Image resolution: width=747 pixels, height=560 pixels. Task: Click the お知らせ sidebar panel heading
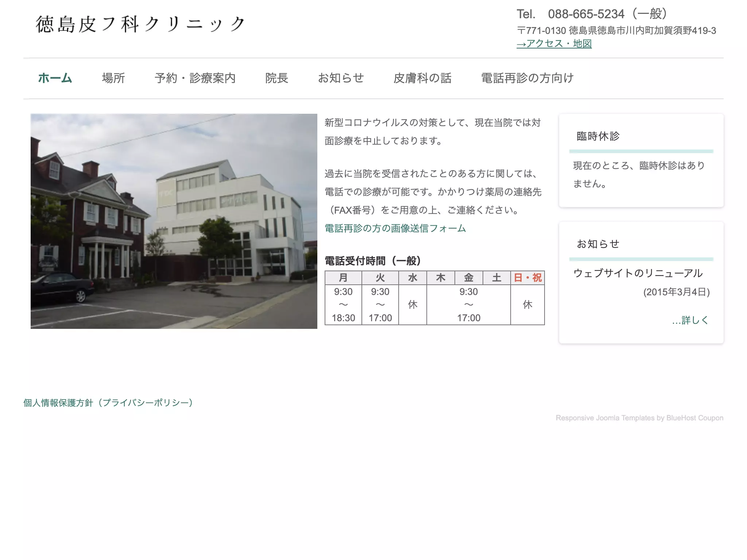point(598,244)
